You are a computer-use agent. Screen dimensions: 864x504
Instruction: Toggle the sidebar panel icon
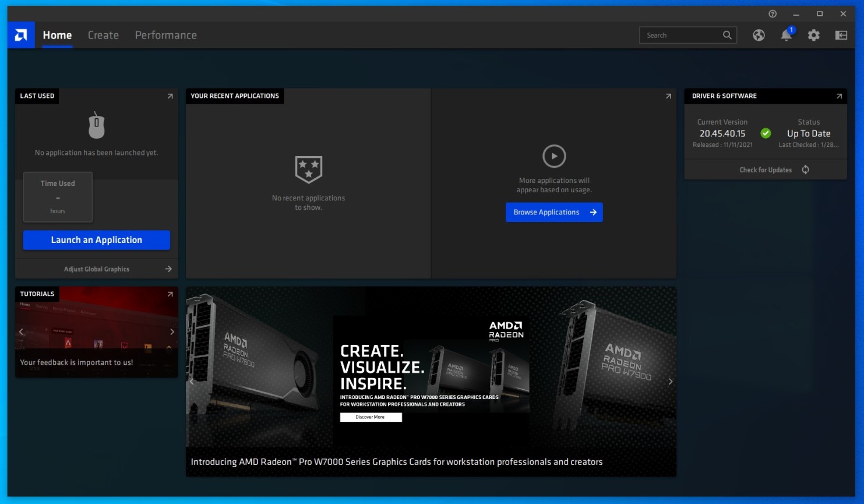(841, 35)
